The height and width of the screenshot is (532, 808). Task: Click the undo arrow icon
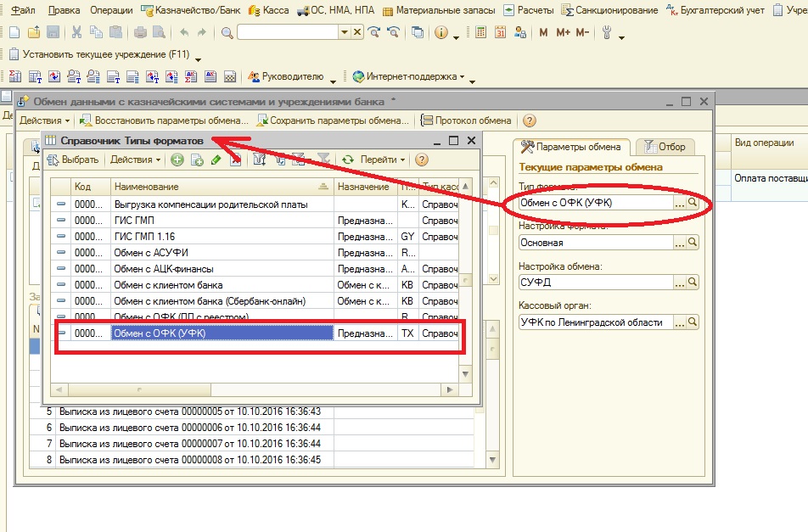pos(183,32)
